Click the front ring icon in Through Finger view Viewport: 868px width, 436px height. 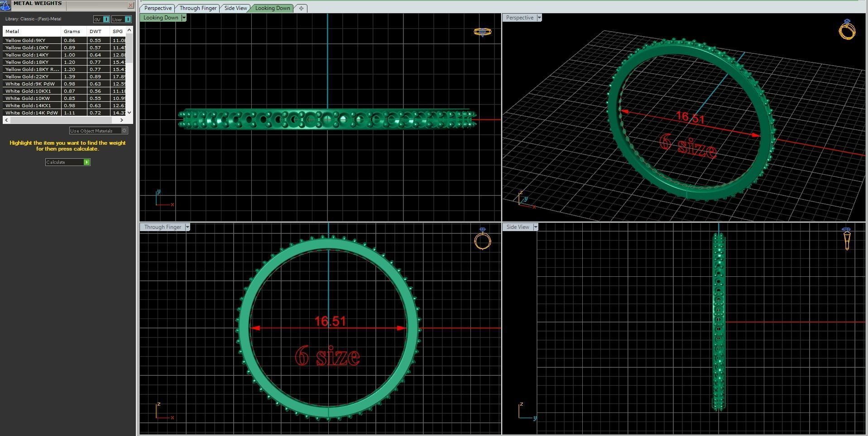[x=482, y=238]
